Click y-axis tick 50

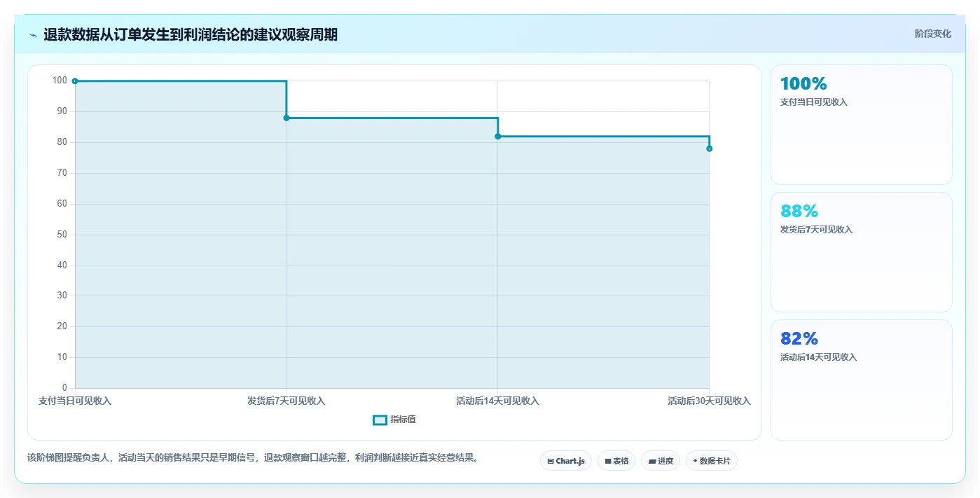(x=62, y=235)
